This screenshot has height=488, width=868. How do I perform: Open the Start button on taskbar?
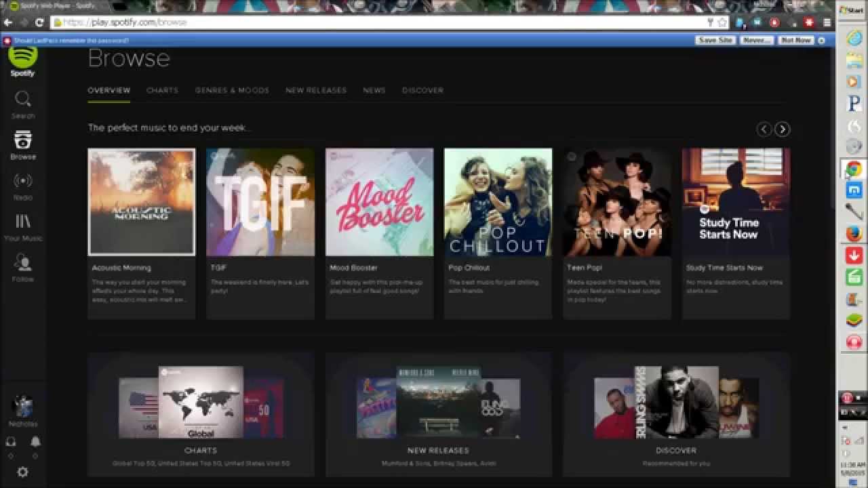click(x=852, y=10)
